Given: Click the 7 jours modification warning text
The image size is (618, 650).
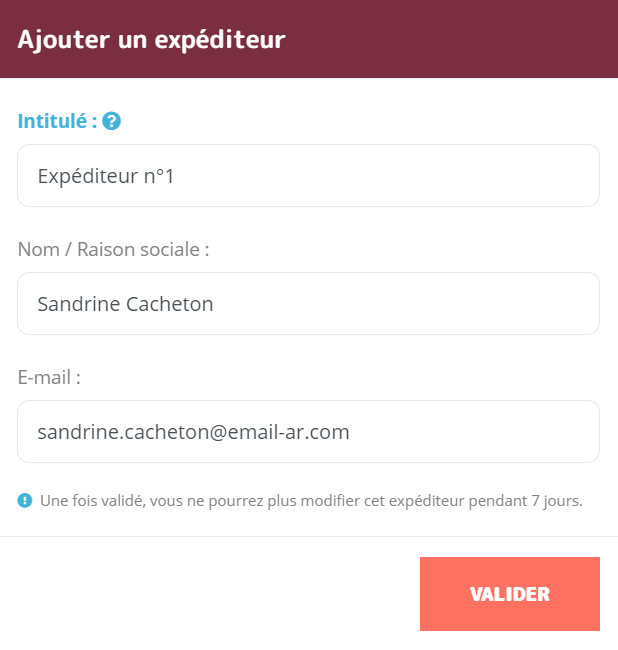Looking at the screenshot, I should (x=311, y=501).
